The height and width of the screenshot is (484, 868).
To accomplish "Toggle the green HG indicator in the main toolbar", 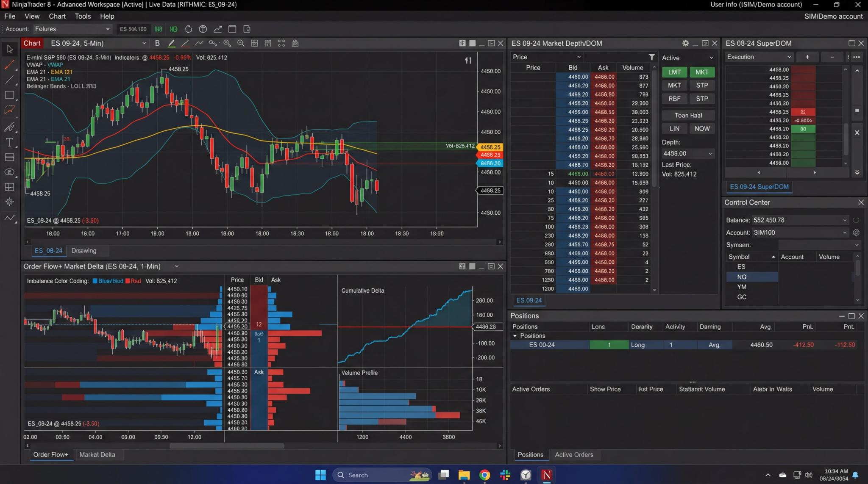I will pos(173,29).
